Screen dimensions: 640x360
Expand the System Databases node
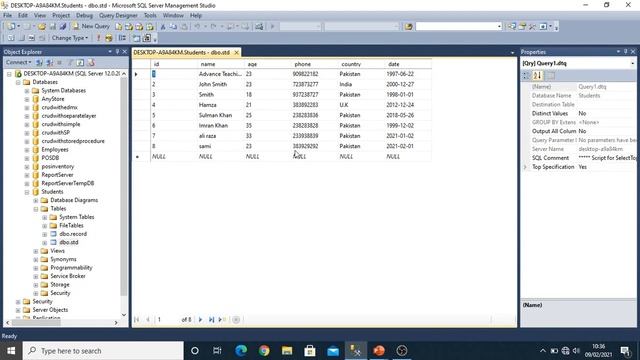[x=27, y=91]
